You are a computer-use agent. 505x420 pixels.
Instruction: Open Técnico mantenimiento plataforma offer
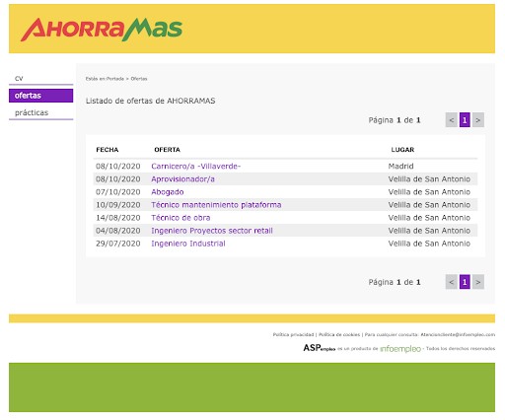pos(216,205)
